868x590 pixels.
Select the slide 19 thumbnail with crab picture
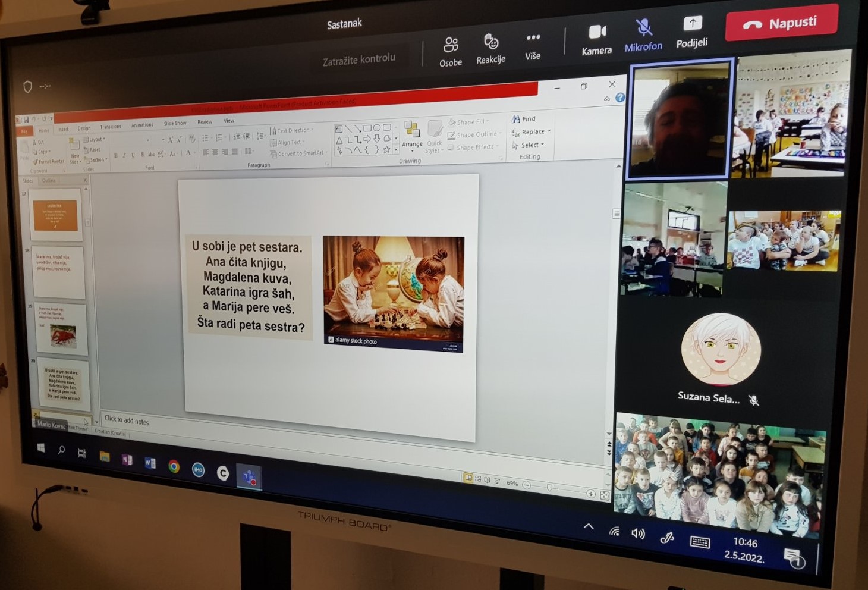(62, 329)
